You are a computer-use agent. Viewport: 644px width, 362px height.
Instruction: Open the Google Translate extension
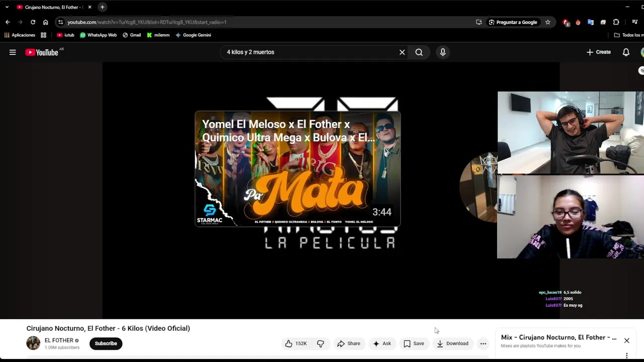tap(591, 22)
